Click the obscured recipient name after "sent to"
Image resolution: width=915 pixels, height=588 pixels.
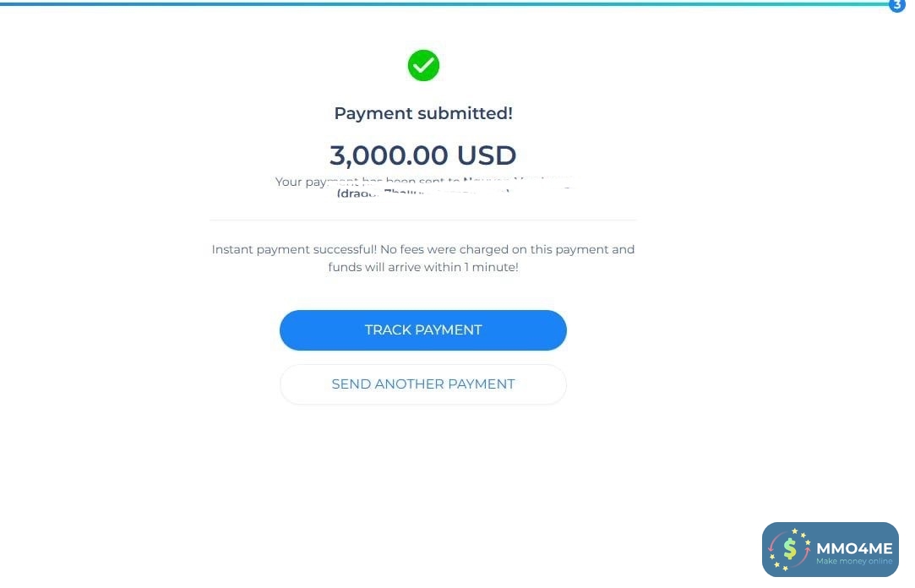(515, 181)
